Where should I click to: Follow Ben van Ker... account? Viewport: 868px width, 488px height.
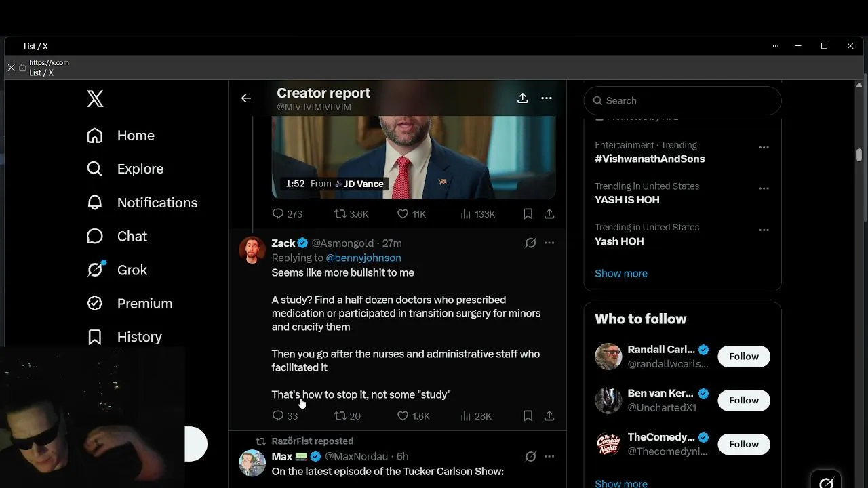(x=744, y=401)
